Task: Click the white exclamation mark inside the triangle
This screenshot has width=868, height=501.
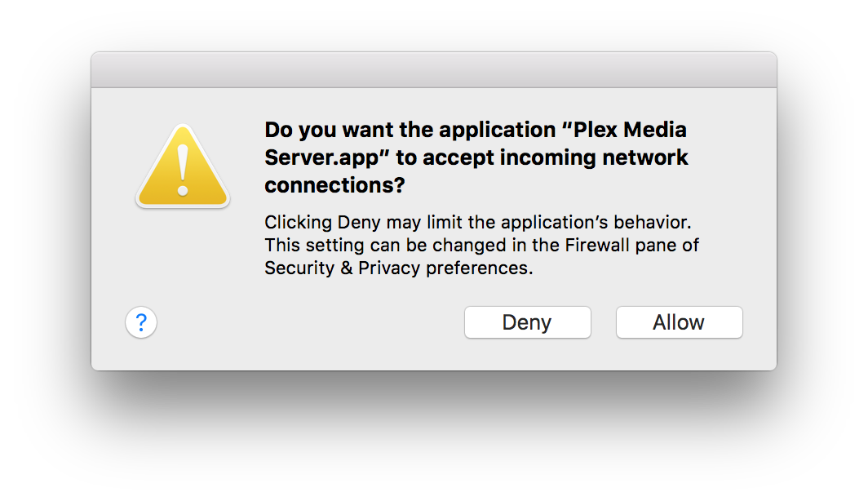Action: pos(183,171)
